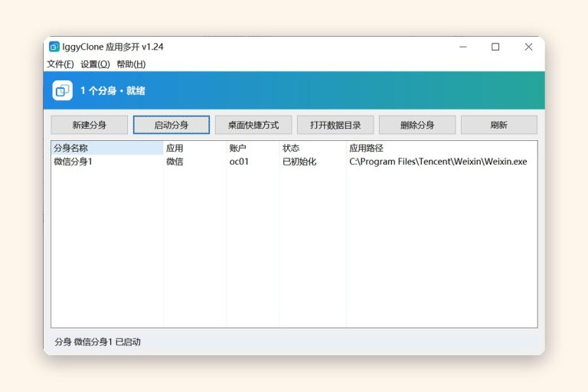Click status bar text 分身 微信分身1 已启动
Viewport: 588px width, 392px height.
97,341
